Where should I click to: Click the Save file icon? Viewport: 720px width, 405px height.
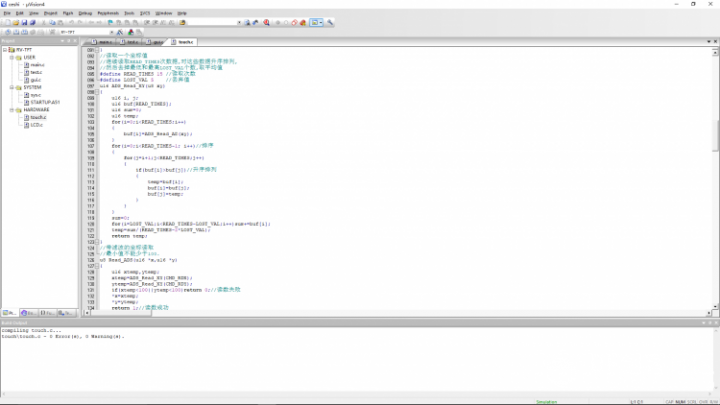point(24,22)
